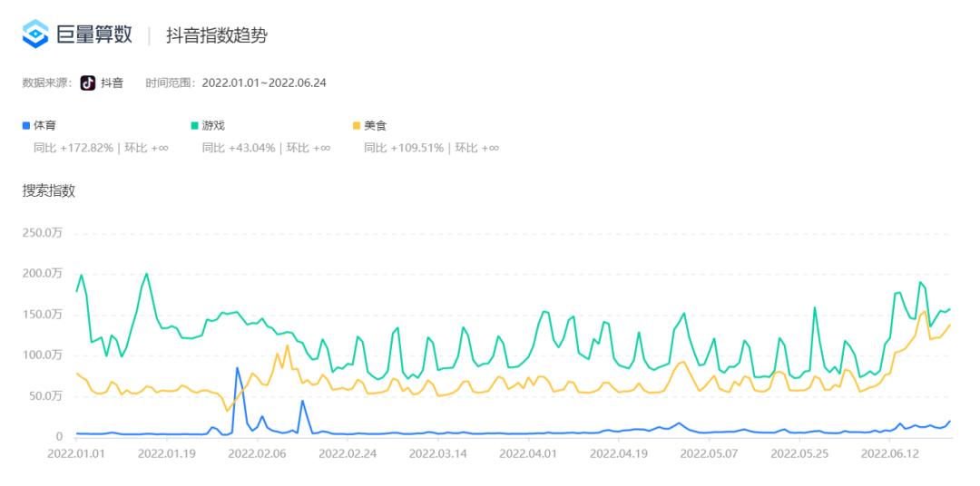Click the 2022.06.12 x-axis date label
The width and height of the screenshot is (980, 486).
tap(889, 453)
